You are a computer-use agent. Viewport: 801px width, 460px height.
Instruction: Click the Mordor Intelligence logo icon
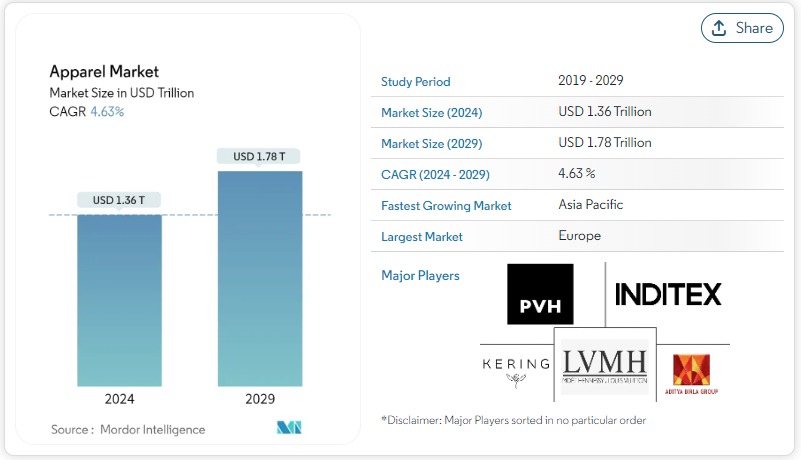(289, 428)
